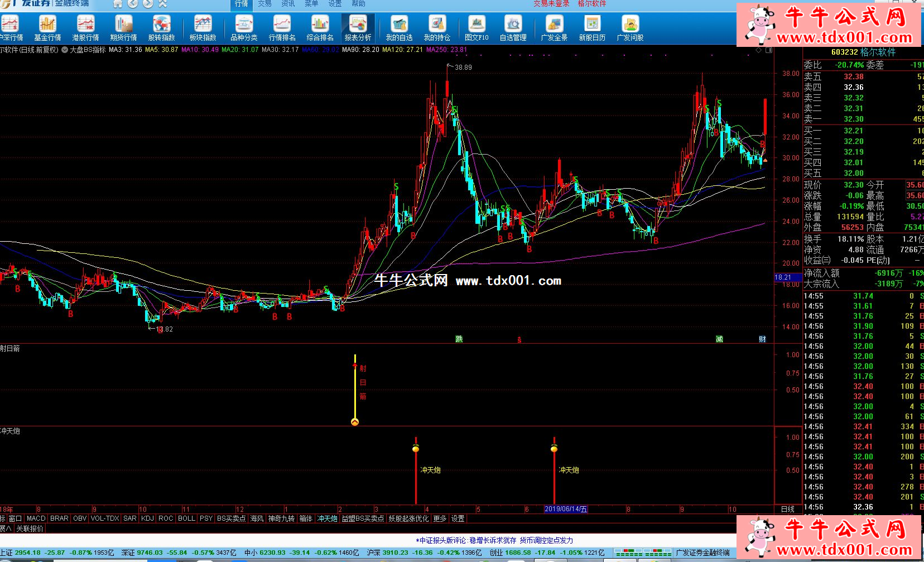Open the 基金行情 fund quotes icon
The width and height of the screenshot is (924, 562).
coord(47,28)
